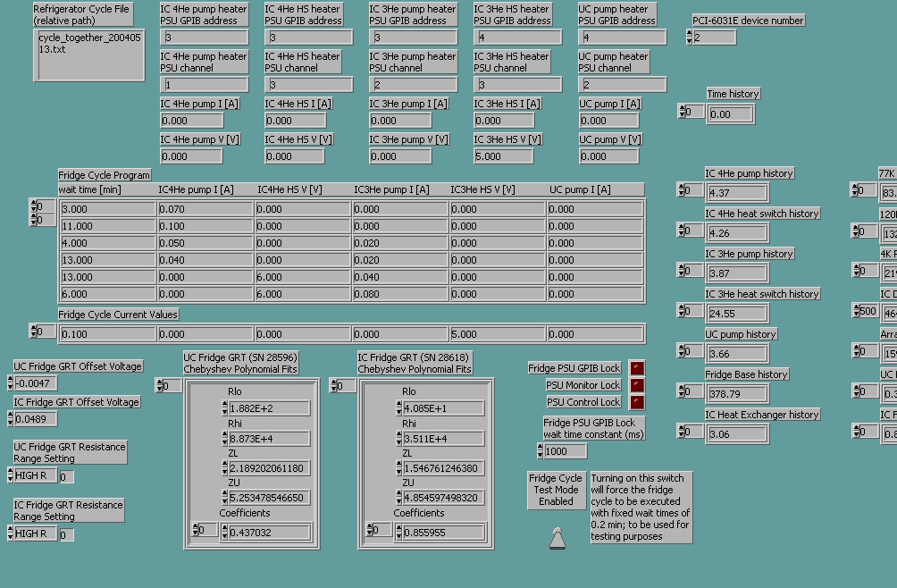Flip the Fridge Cycle Test Mode switch

557,538
